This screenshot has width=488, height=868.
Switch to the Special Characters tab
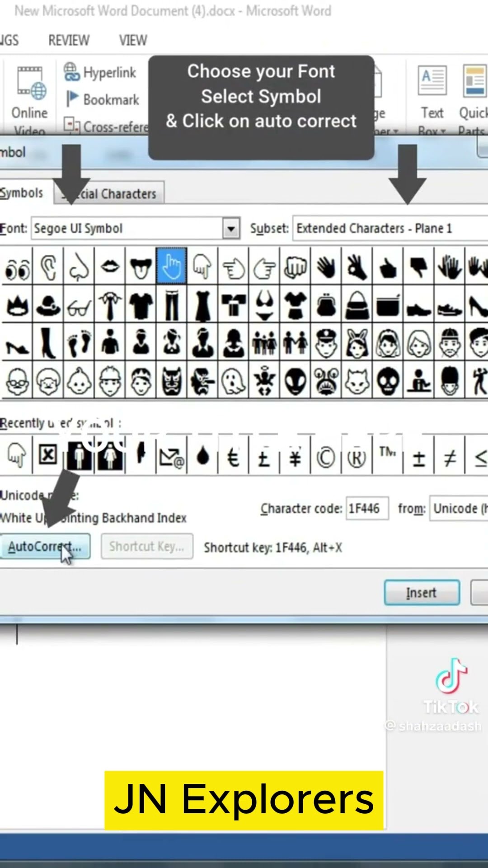point(109,193)
